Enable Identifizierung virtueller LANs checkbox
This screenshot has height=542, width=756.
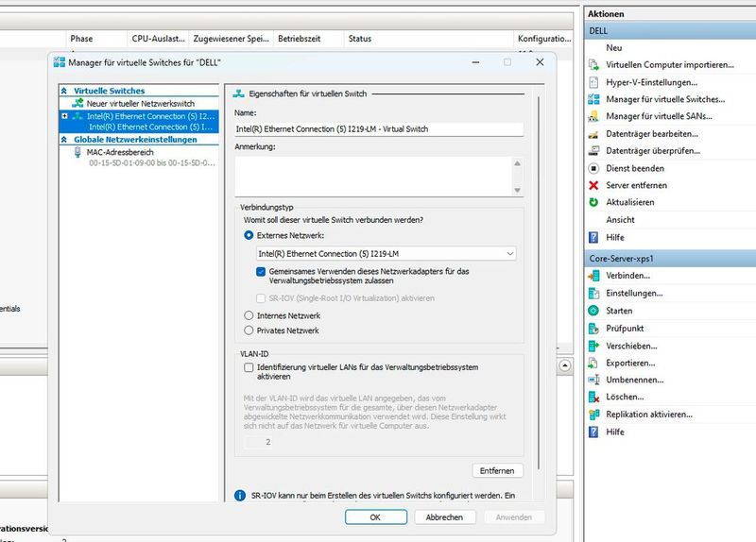(x=249, y=367)
